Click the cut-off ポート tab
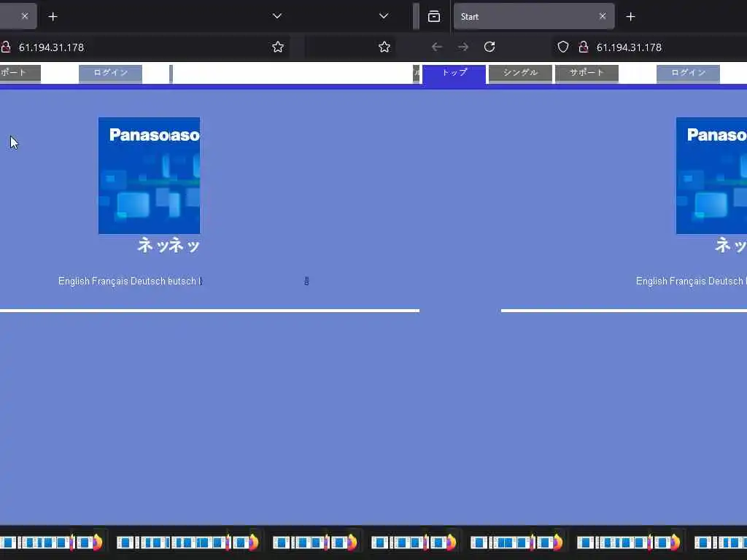Image resolution: width=747 pixels, height=560 pixels. pos(20,74)
